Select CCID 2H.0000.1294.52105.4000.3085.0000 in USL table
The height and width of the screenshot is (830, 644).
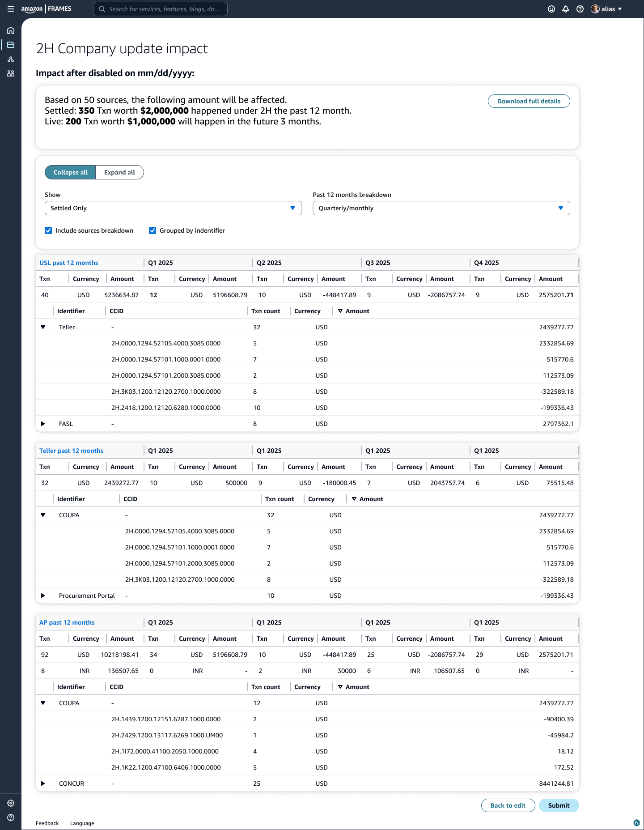[x=166, y=343]
